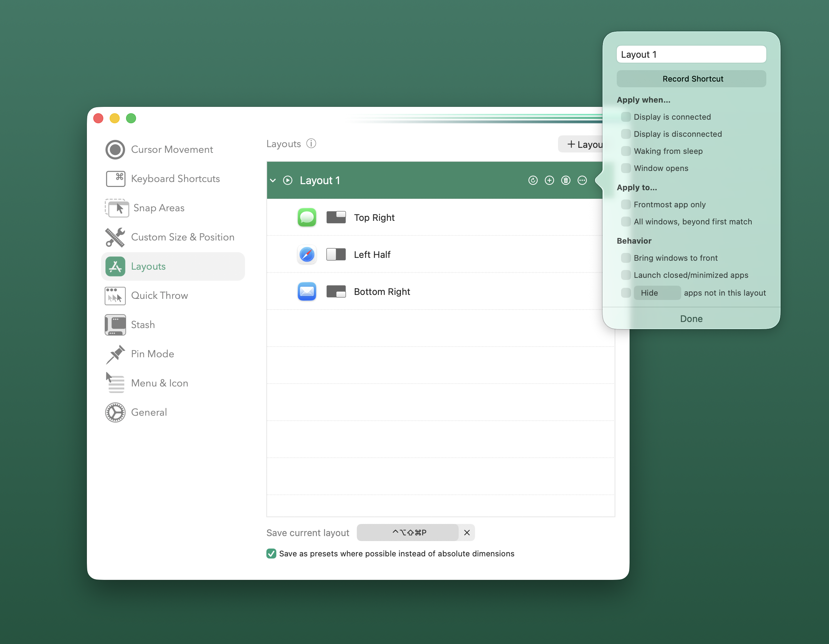Open the Stash sidebar item
This screenshot has width=829, height=644.
click(173, 325)
